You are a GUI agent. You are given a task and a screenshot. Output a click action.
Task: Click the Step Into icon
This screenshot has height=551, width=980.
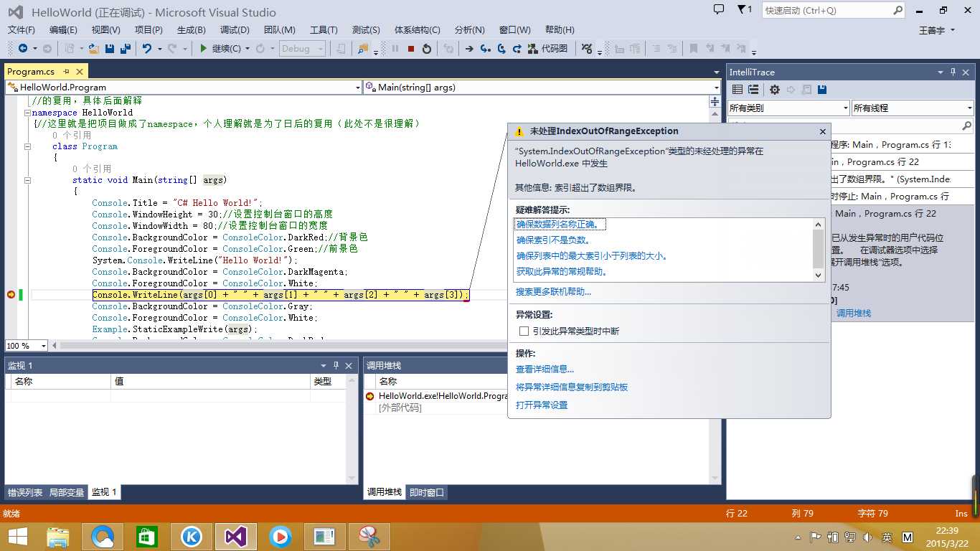(x=486, y=49)
